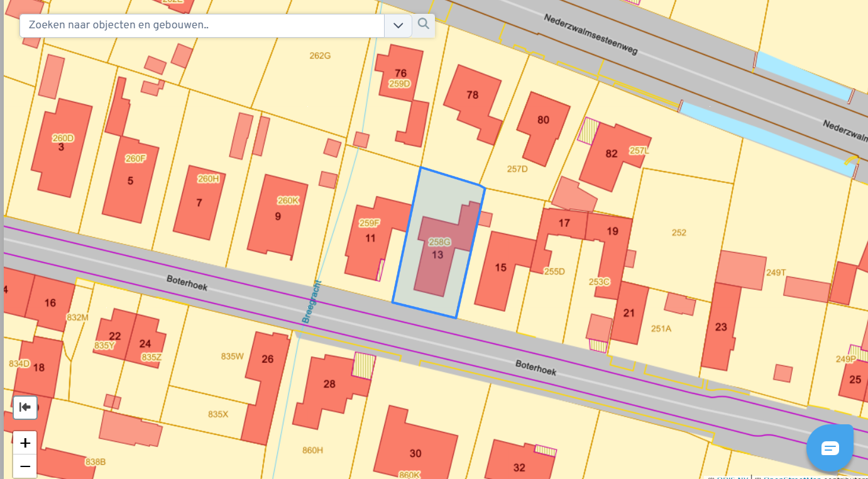The height and width of the screenshot is (479, 868).
Task: Select building number 30
Action: (x=415, y=454)
